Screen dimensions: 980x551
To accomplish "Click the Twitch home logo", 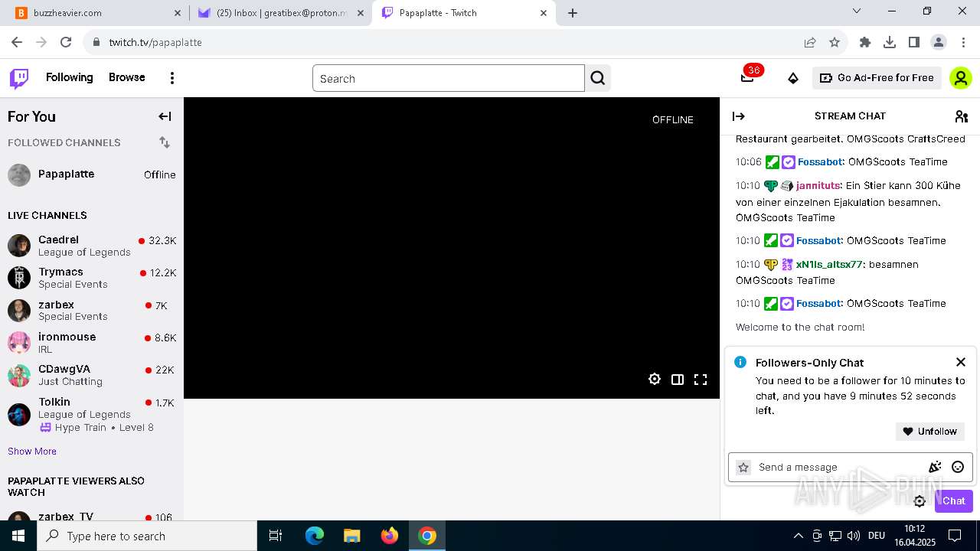I will pos(19,78).
